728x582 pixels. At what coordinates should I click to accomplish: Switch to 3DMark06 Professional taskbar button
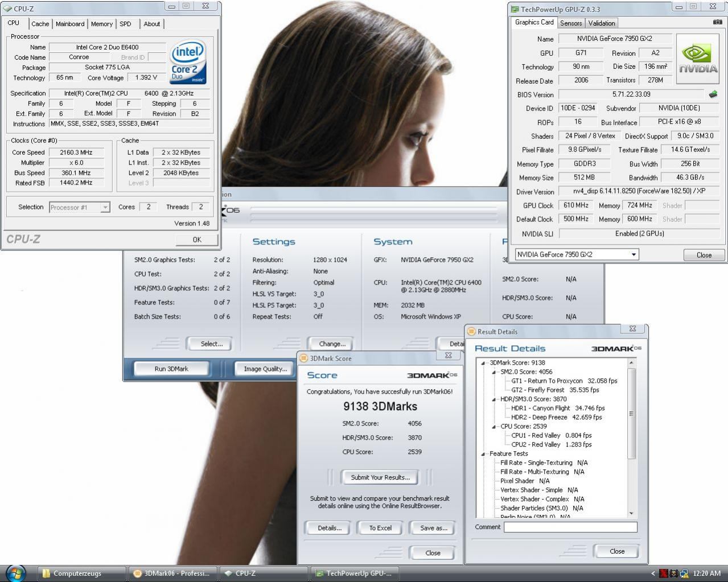click(174, 573)
